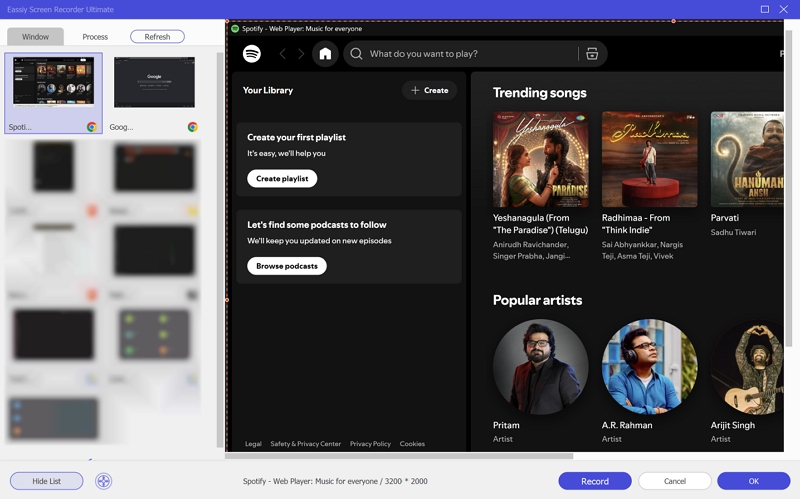Click the Create playlist button
This screenshot has width=800, height=499.
click(x=282, y=179)
